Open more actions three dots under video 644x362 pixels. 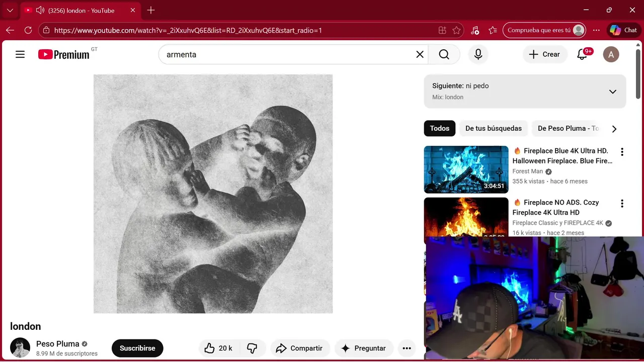pyautogui.click(x=407, y=348)
